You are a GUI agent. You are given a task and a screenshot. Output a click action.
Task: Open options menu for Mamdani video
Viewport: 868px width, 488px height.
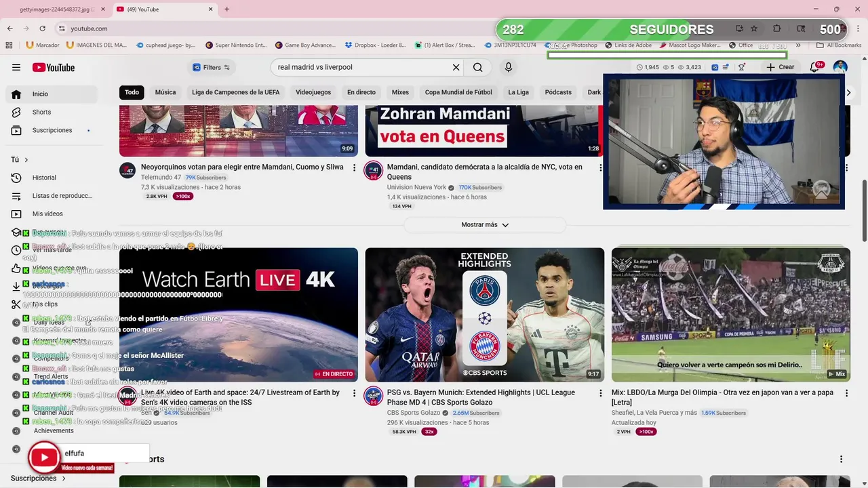pos(600,167)
